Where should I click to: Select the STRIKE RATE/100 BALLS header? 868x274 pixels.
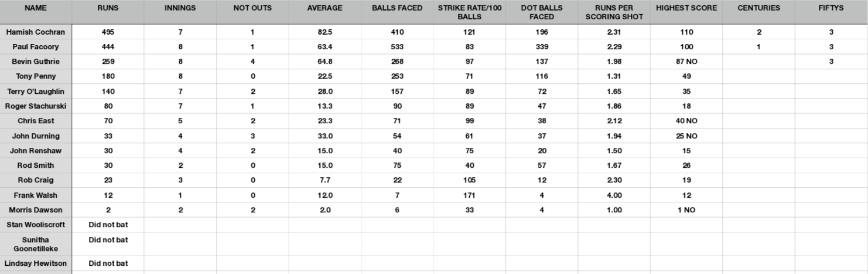[469, 12]
